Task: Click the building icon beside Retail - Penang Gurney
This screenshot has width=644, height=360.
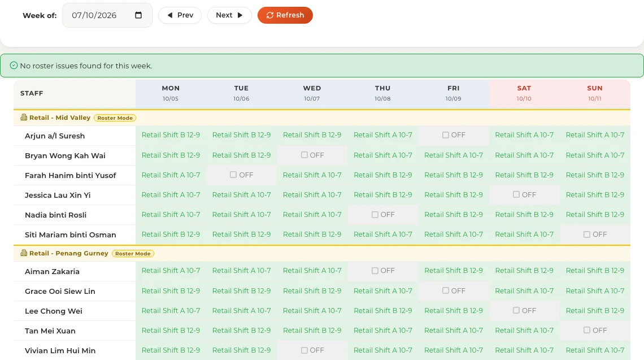Action: click(24, 253)
